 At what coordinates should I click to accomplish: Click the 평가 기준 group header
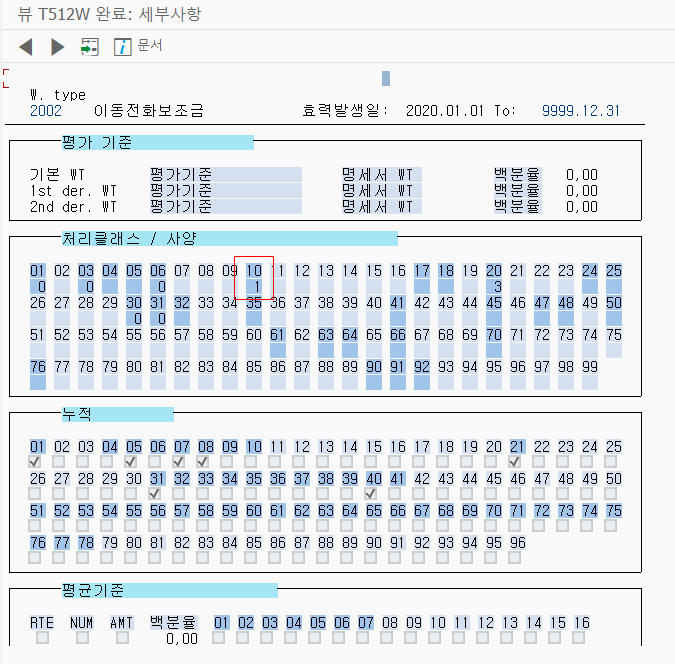tap(158, 143)
